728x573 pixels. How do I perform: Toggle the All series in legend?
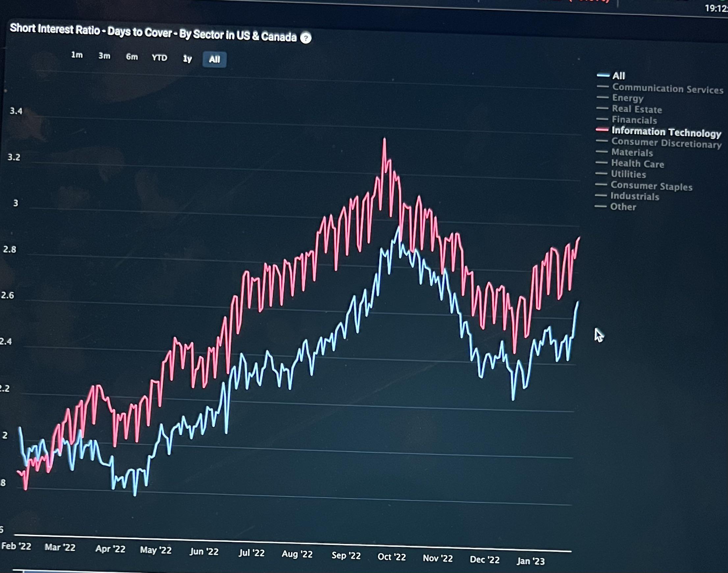click(618, 76)
